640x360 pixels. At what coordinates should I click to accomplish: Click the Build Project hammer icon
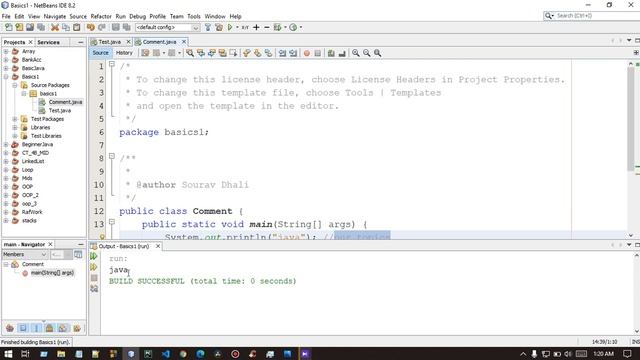[x=208, y=27]
